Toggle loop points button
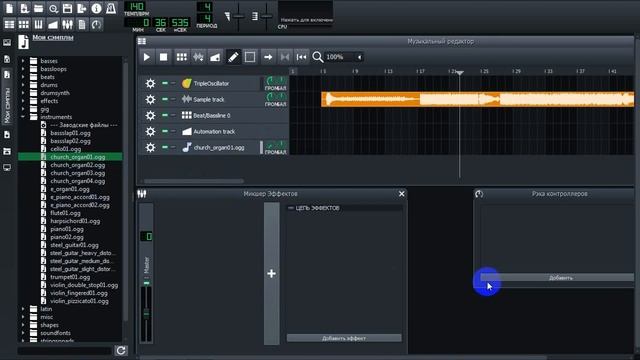The height and width of the screenshot is (360, 640). coord(285,57)
